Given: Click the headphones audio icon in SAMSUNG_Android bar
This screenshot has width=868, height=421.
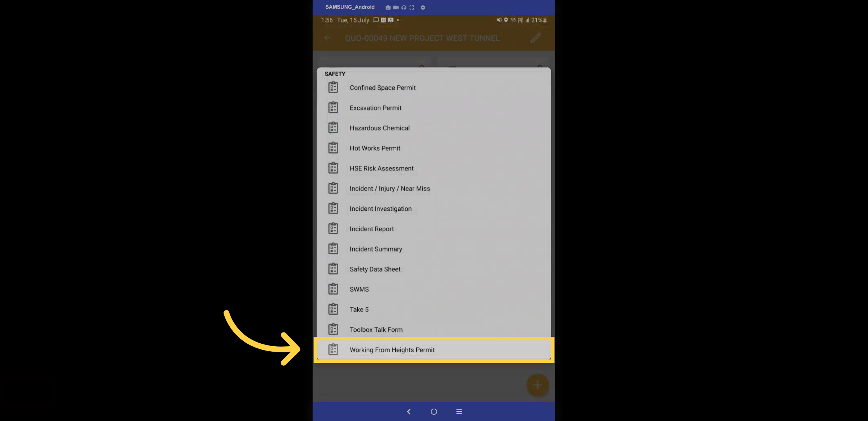Looking at the screenshot, I should coord(404,8).
